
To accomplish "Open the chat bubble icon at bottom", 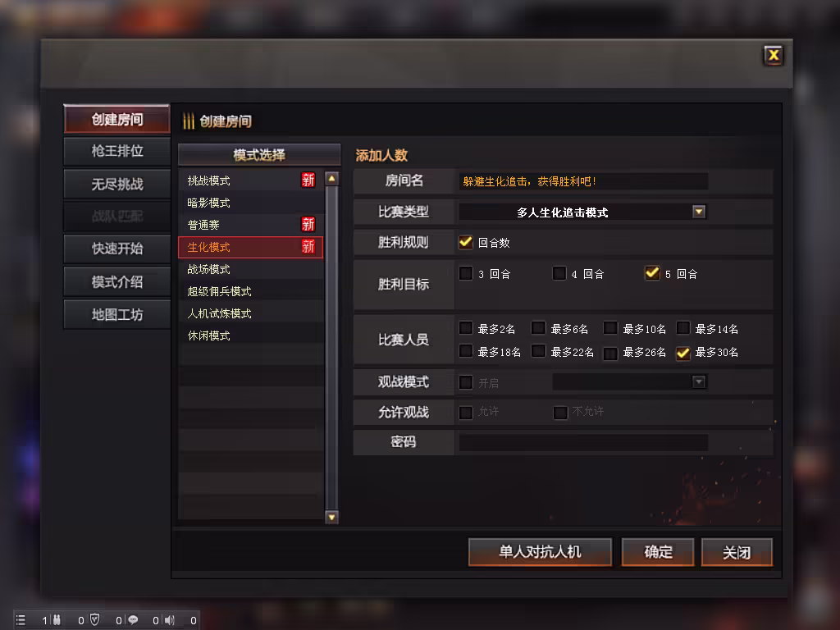I will [132, 620].
